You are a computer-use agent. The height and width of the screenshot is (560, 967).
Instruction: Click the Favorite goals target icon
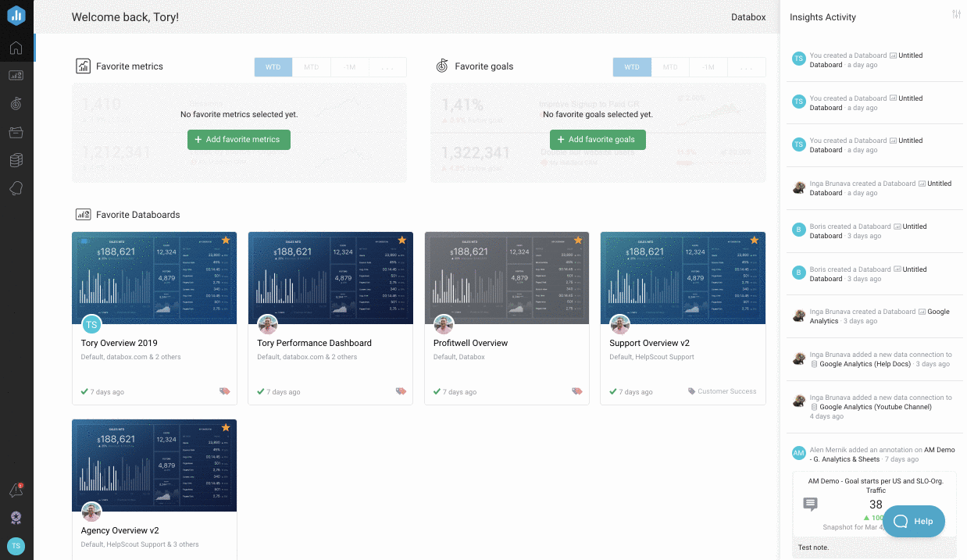(441, 66)
